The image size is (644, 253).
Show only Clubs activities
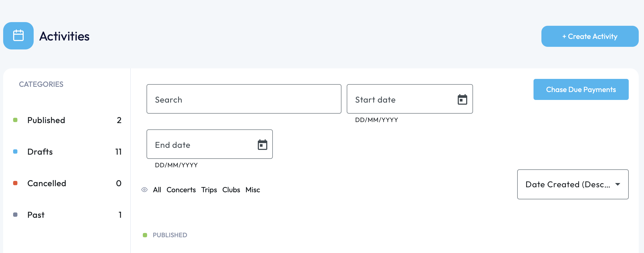pyautogui.click(x=231, y=190)
